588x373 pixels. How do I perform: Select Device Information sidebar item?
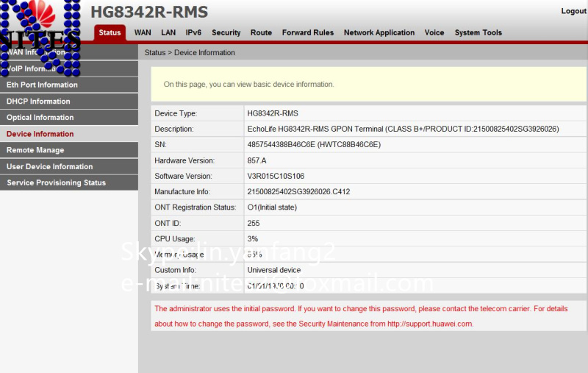tap(69, 134)
